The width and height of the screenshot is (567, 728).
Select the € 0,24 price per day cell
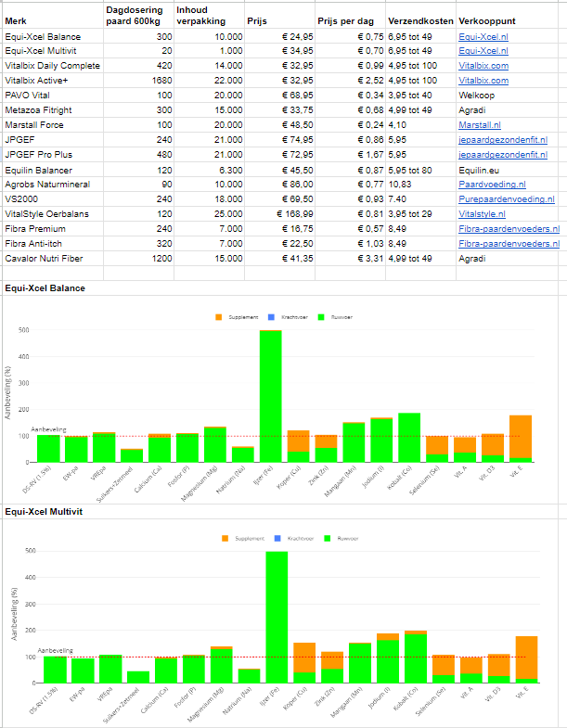[x=351, y=125]
